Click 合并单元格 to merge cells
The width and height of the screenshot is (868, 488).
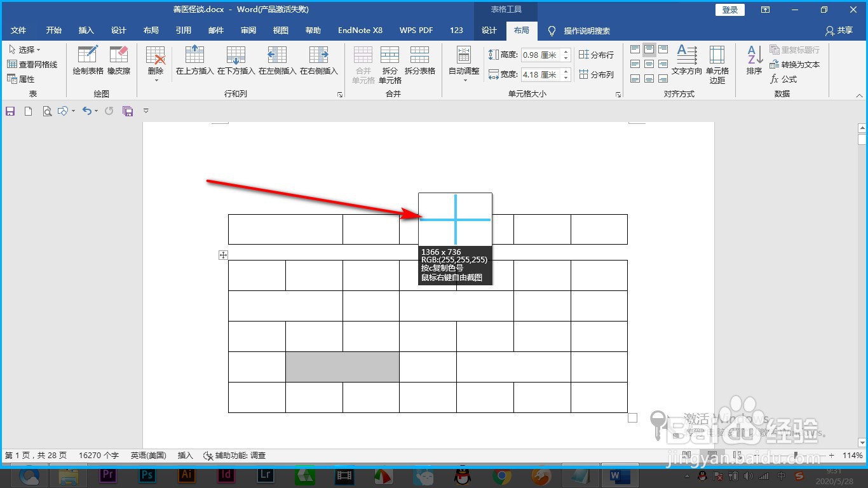coord(362,60)
